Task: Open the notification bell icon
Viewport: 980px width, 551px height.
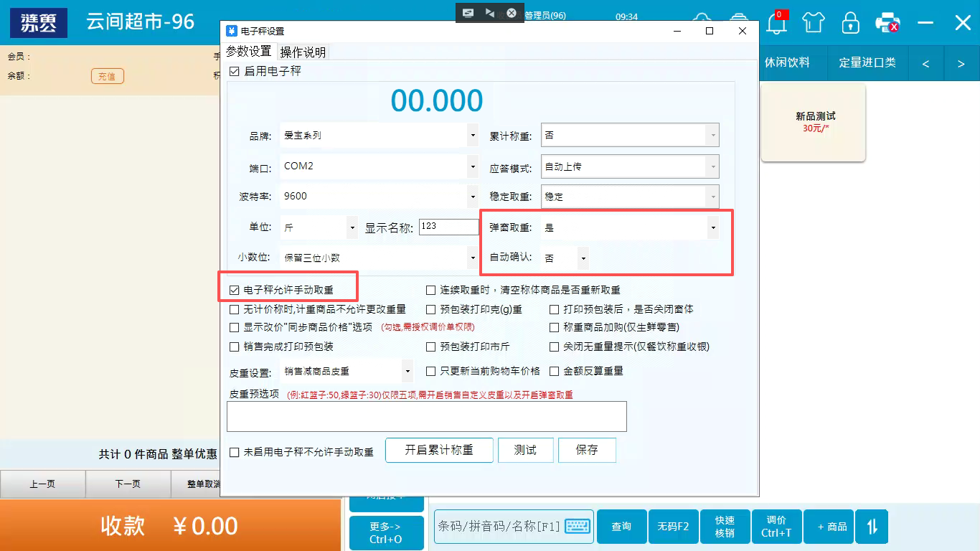Action: click(776, 22)
